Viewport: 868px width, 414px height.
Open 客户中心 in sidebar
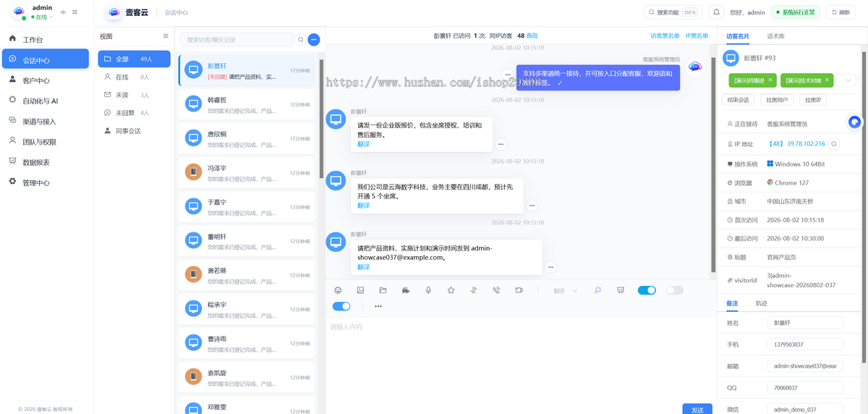[x=45, y=80]
